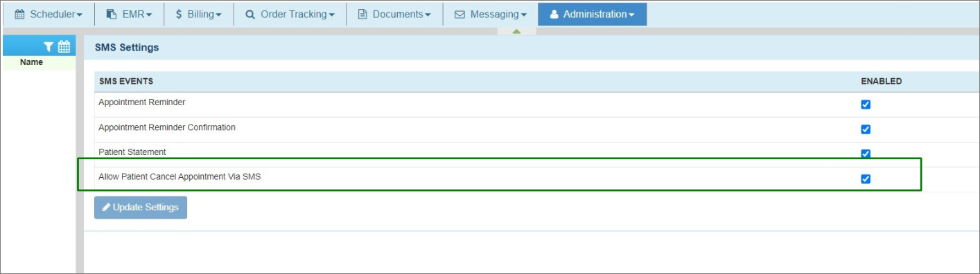This screenshot has height=274, width=980.
Task: Open the Scheduler menu
Action: coord(48,14)
